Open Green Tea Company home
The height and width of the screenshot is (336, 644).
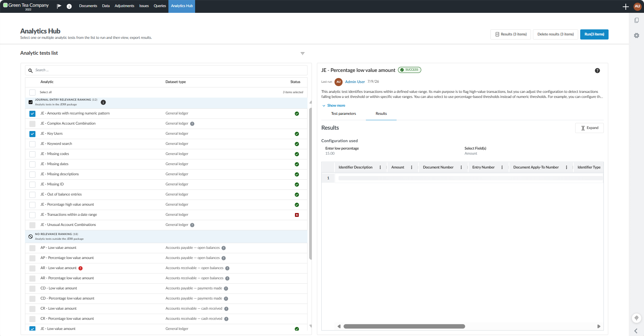point(26,6)
